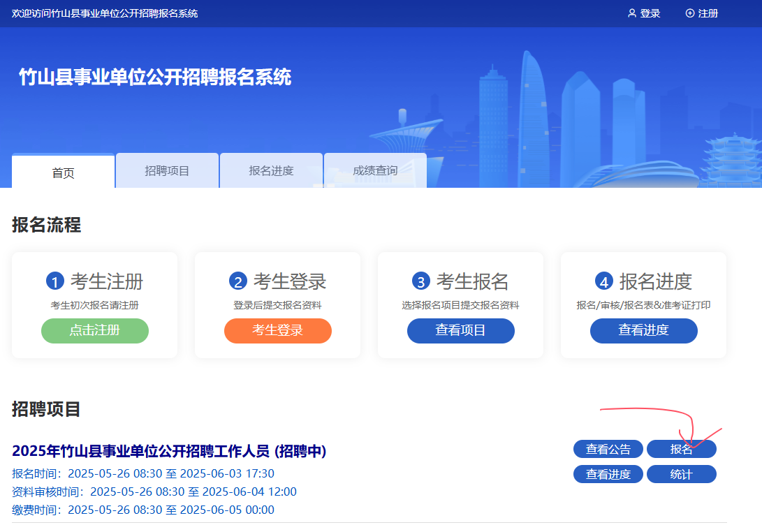Click the plus circle icon beside 注册
The width and height of the screenshot is (762, 532).
tap(689, 13)
